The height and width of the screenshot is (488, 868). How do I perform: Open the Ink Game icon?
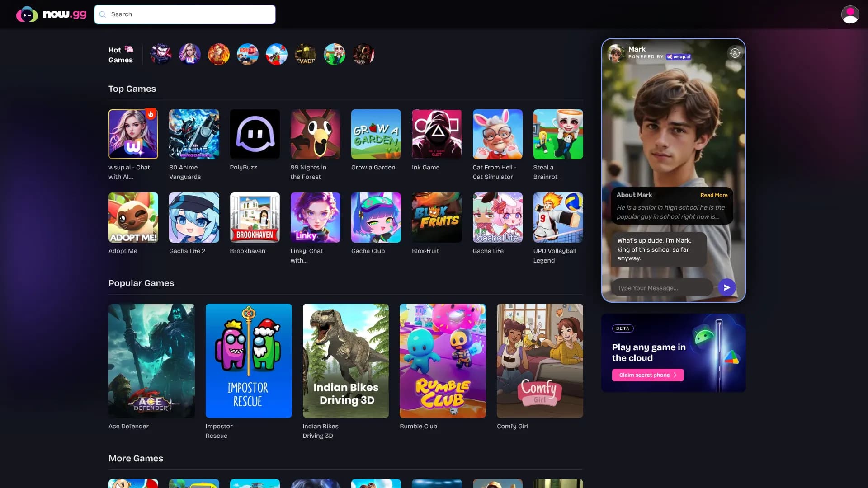point(437,134)
